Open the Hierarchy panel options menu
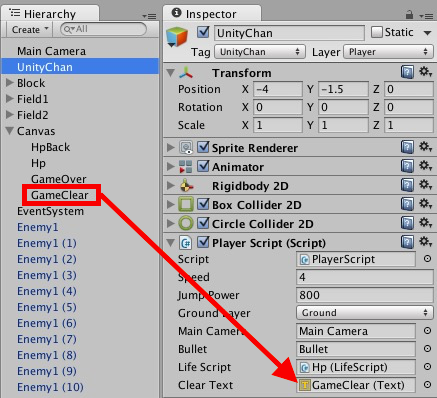The height and width of the screenshot is (398, 437). click(x=149, y=16)
